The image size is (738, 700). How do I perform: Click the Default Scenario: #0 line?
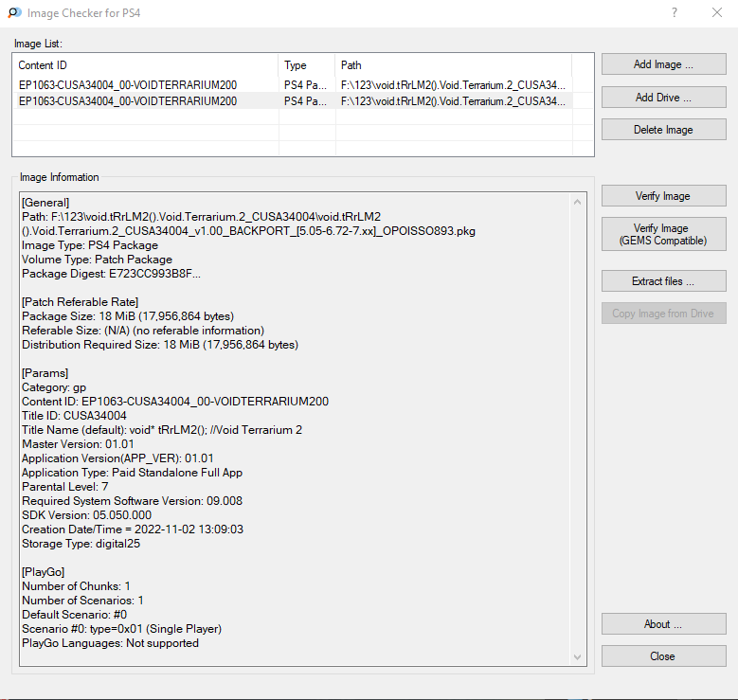click(74, 615)
